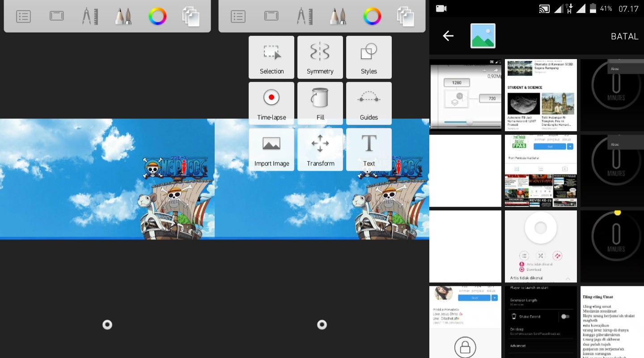Close the tools grid via the middle panel's compass icon

pyautogui.click(x=305, y=17)
